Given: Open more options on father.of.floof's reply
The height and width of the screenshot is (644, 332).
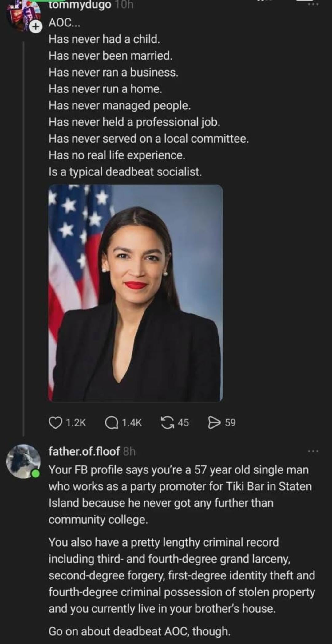Looking at the screenshot, I should [313, 451].
